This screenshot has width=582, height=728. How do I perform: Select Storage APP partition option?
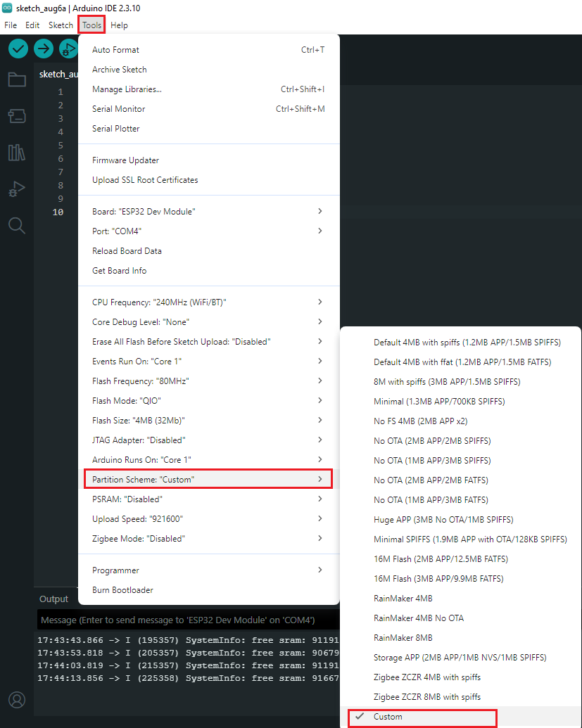coord(460,658)
